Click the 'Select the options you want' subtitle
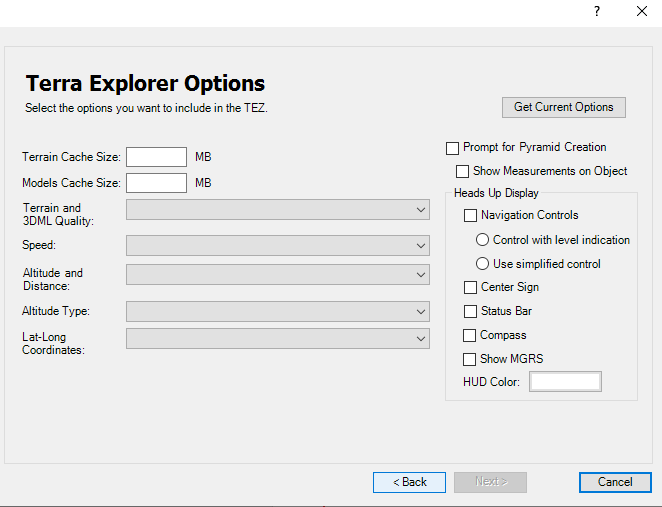The height and width of the screenshot is (507, 662). pos(146,108)
